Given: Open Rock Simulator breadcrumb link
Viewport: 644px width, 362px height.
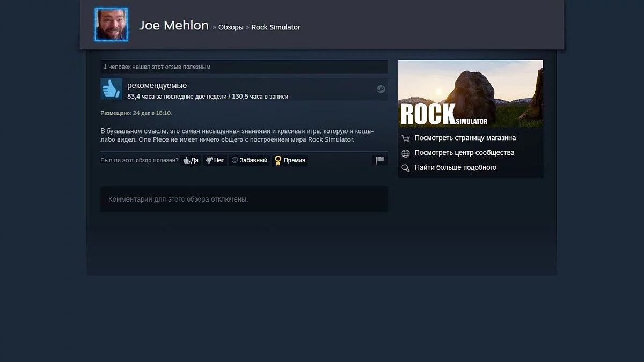Looking at the screenshot, I should tap(276, 27).
